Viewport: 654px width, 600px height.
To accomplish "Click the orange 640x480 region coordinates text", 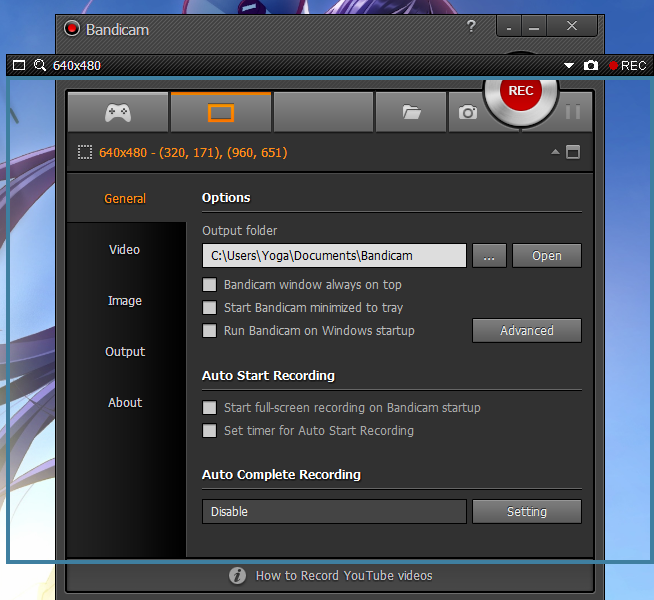I will coord(193,153).
